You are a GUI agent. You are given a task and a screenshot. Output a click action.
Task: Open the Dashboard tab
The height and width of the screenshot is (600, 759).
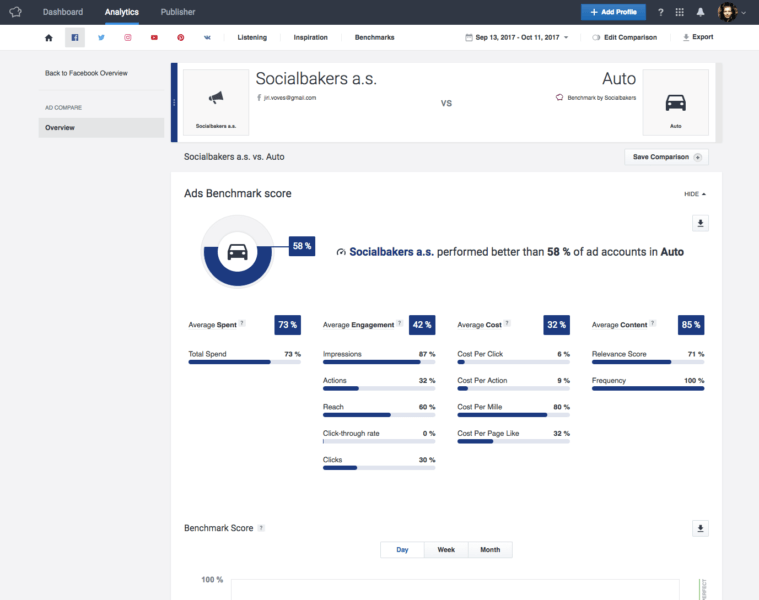click(x=63, y=12)
